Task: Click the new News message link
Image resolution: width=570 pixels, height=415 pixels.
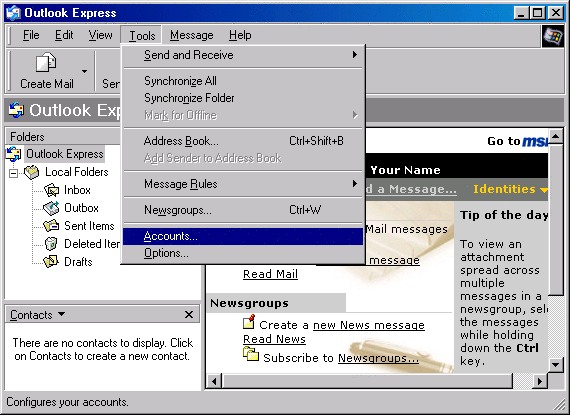Action: pyautogui.click(x=369, y=325)
